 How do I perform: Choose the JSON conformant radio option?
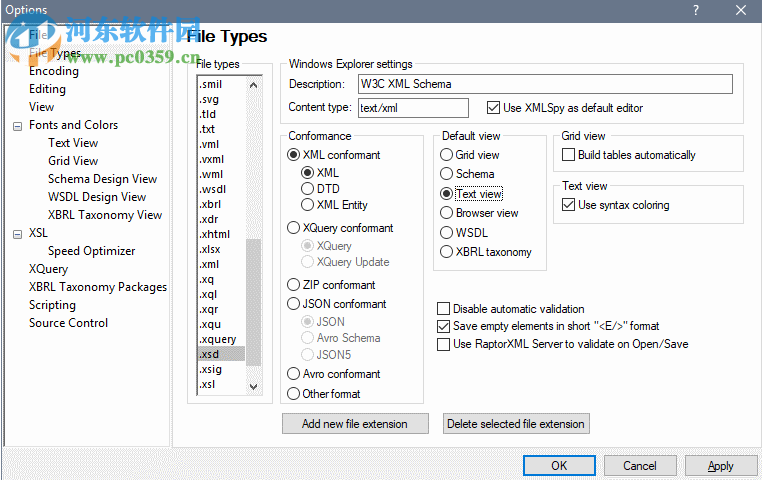294,304
